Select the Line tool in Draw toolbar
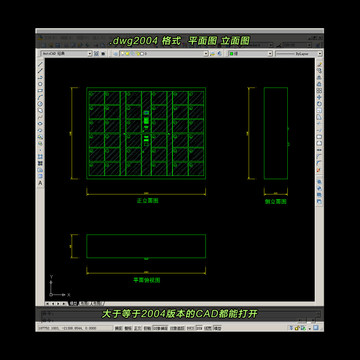Screen dimensions: 360x360 coord(40,63)
